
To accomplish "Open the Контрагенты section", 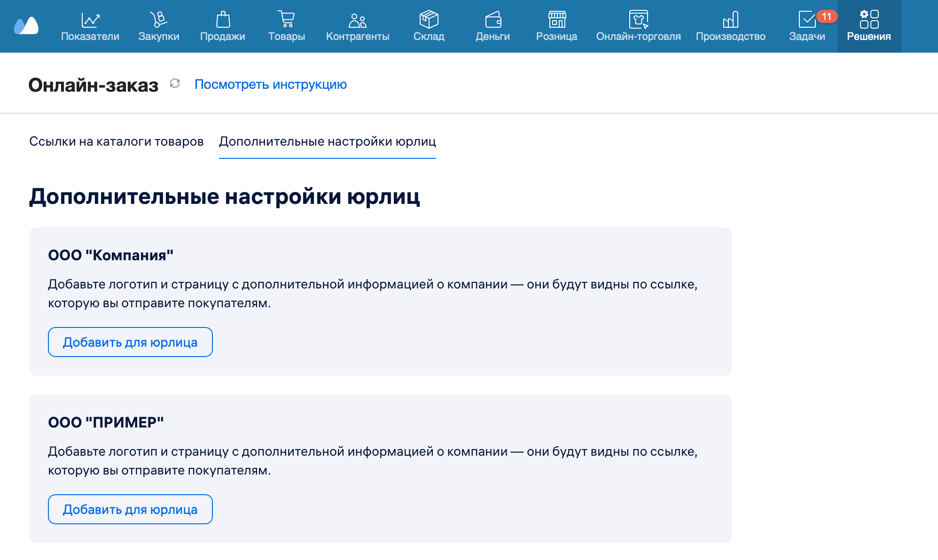I will [358, 26].
